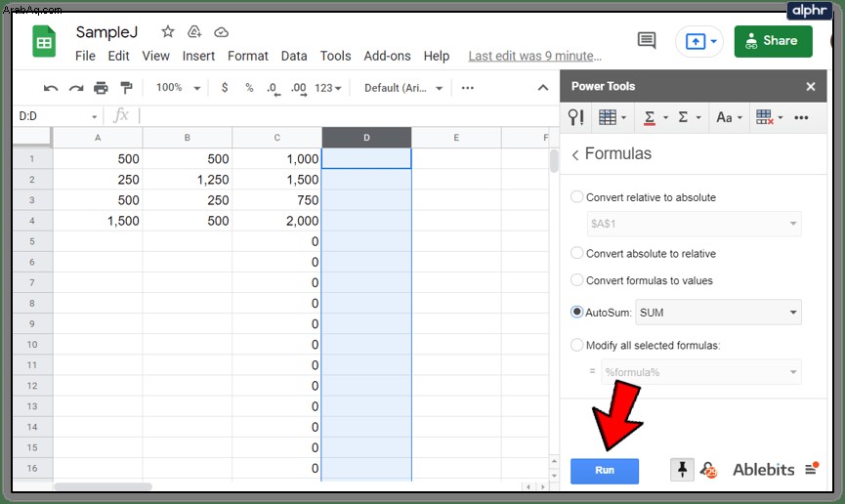The height and width of the screenshot is (504, 845).
Task: Click the vertical scrollbar thumb
Action: (554, 160)
